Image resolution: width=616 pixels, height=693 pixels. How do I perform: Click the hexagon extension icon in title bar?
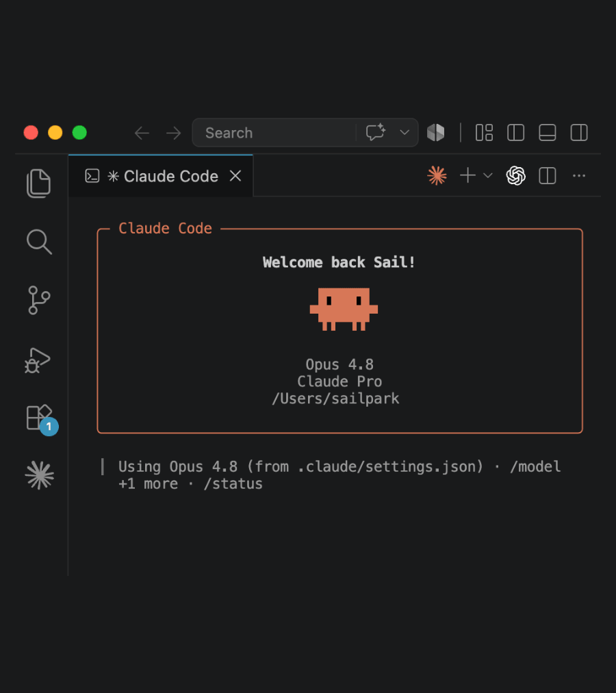pyautogui.click(x=436, y=133)
